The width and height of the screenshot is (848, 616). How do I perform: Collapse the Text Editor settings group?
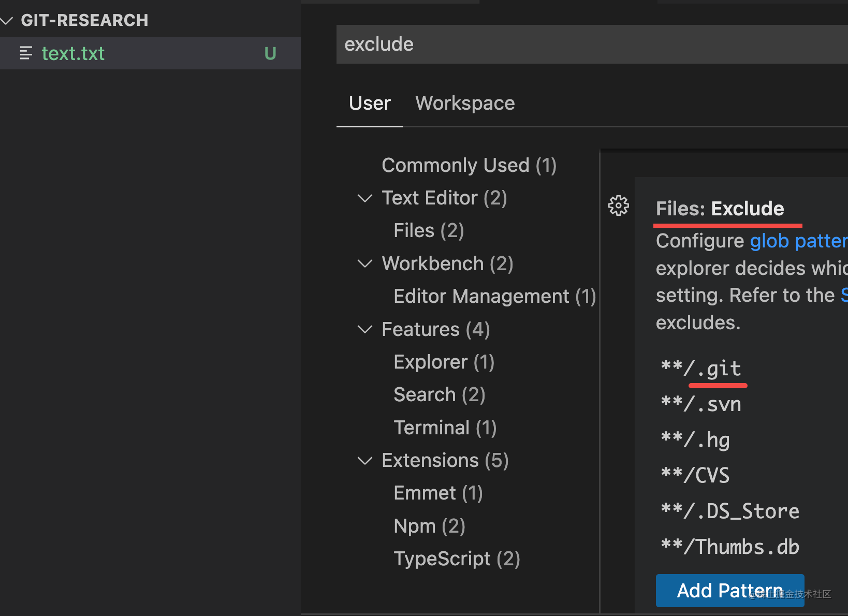point(365,198)
